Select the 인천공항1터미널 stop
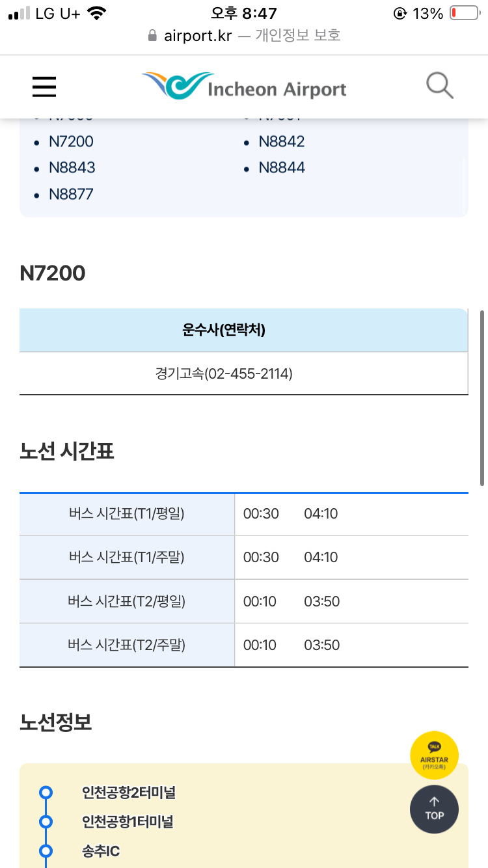The image size is (488, 868). click(x=128, y=822)
